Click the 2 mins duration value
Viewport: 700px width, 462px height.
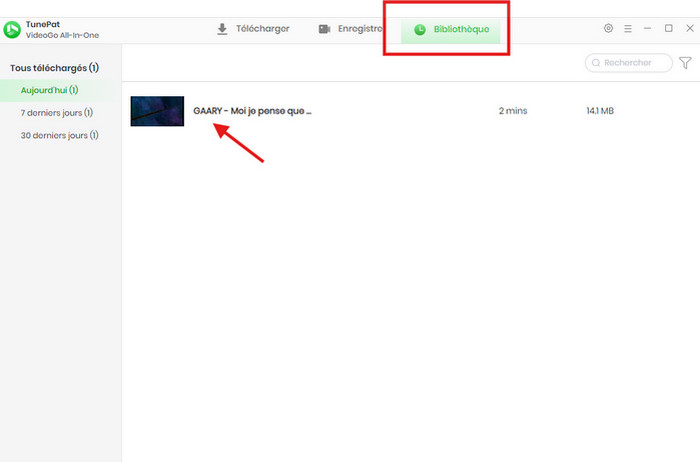513,111
